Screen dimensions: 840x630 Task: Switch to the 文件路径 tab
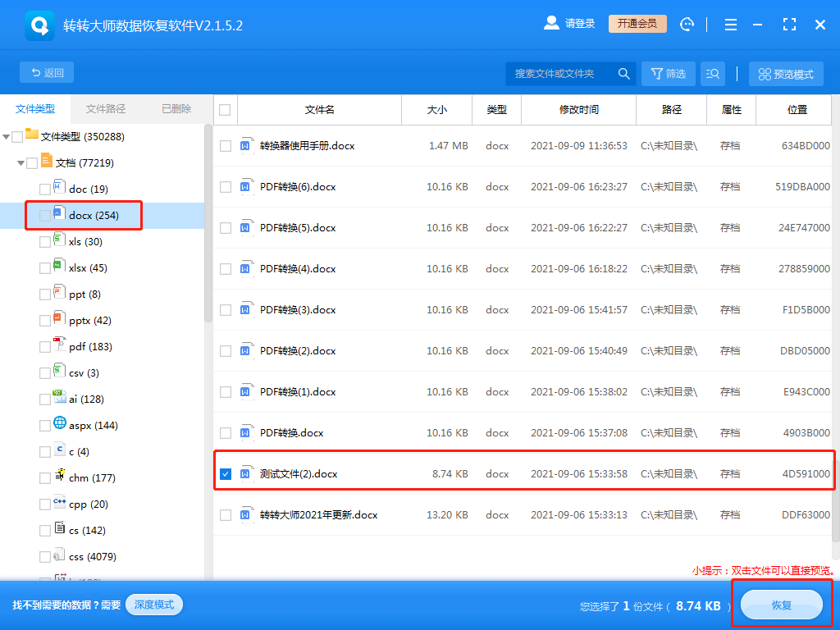coord(106,109)
